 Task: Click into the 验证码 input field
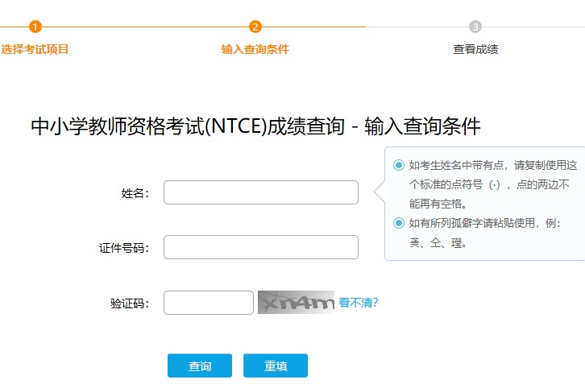209,303
